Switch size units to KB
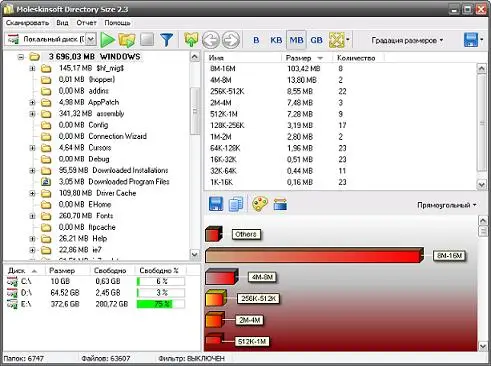 (276, 40)
